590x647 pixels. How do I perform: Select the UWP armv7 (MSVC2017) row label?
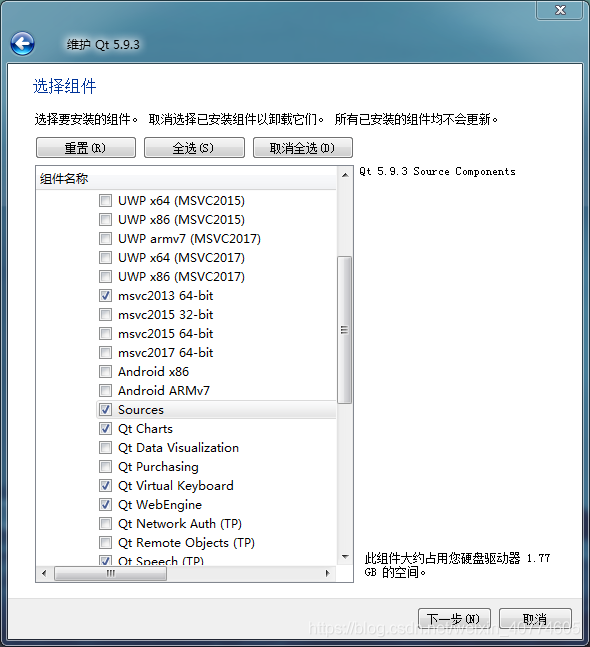[189, 239]
